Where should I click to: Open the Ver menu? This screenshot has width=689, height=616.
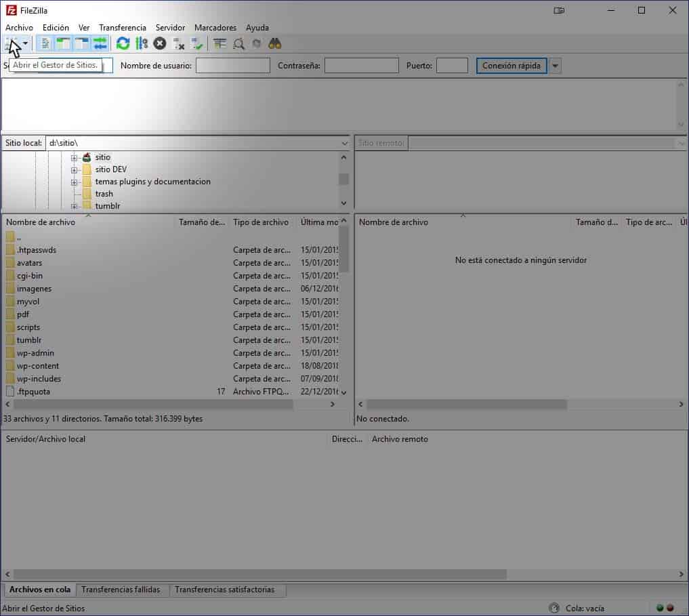coord(84,28)
